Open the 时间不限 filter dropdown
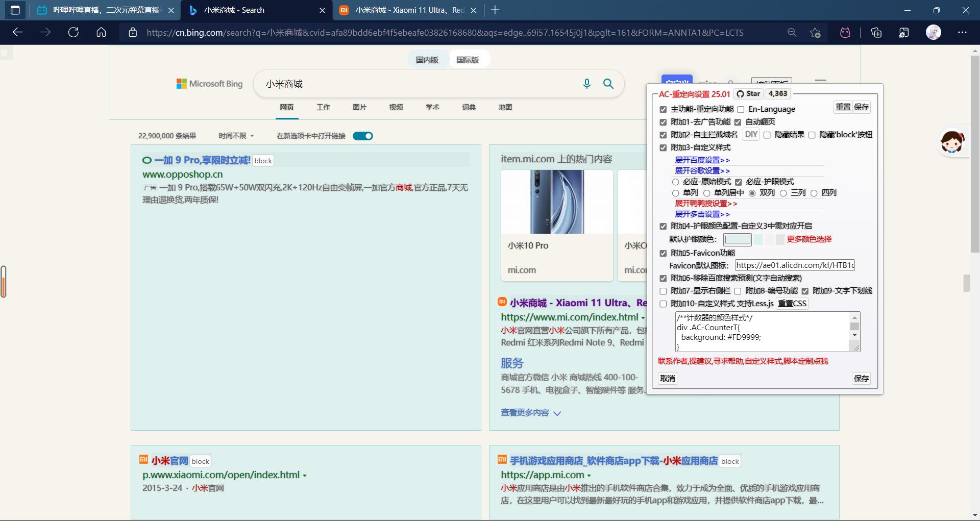Screen dimensions: 980x521 (234, 135)
